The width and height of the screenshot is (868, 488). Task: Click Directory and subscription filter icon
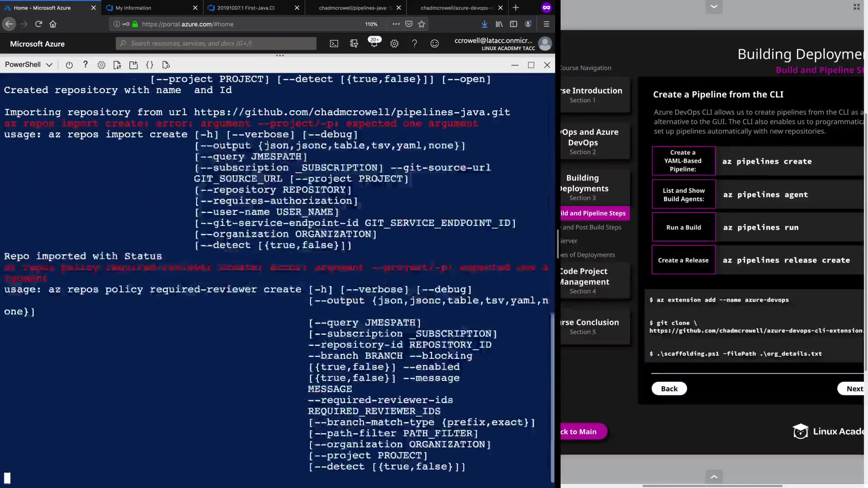pyautogui.click(x=354, y=44)
